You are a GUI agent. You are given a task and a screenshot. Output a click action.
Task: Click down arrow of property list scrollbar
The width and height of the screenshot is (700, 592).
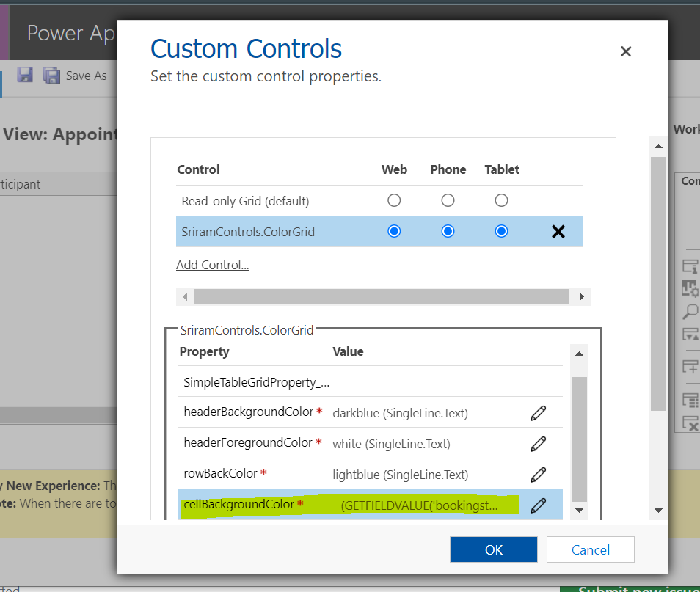[579, 511]
